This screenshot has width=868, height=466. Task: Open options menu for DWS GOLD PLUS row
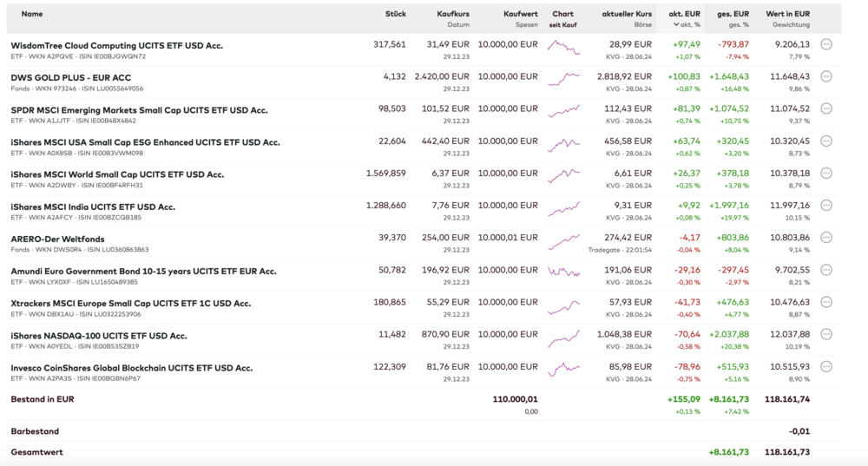tap(825, 76)
